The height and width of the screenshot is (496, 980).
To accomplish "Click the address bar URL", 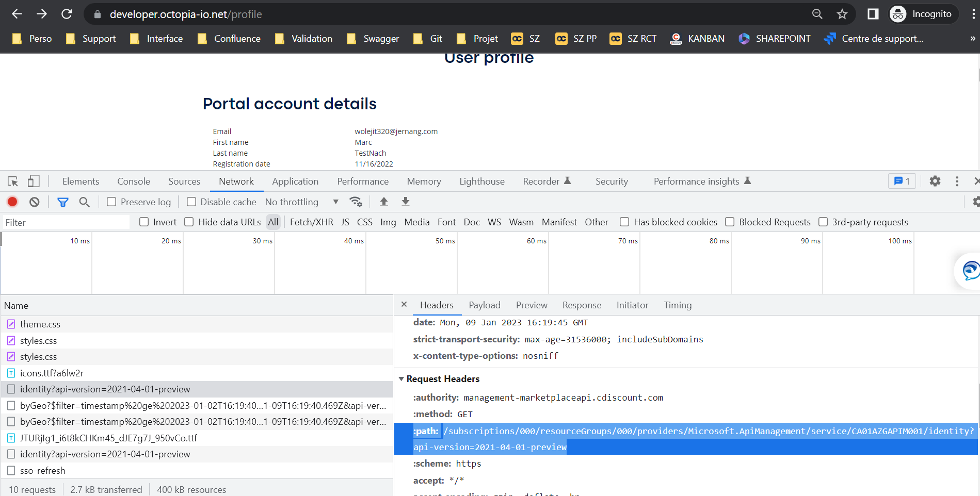I will [186, 14].
